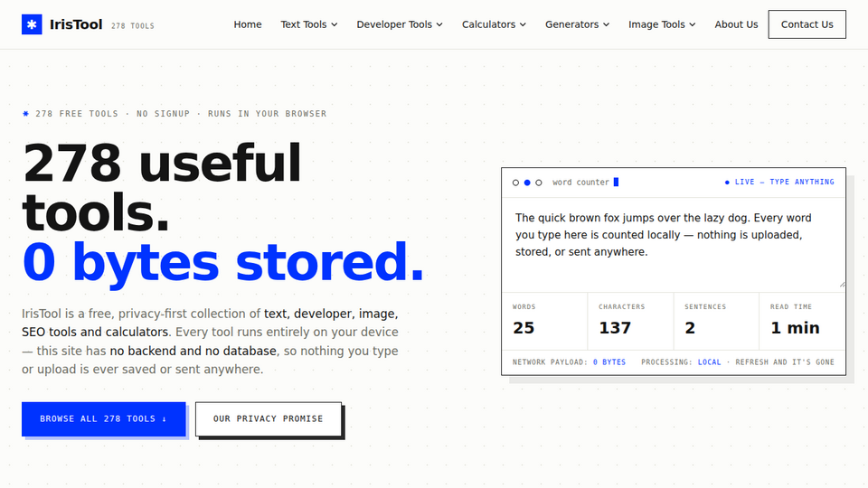Click the IrisTool asterisk logo icon
Image resolution: width=868 pixels, height=488 pixels.
pyautogui.click(x=32, y=24)
